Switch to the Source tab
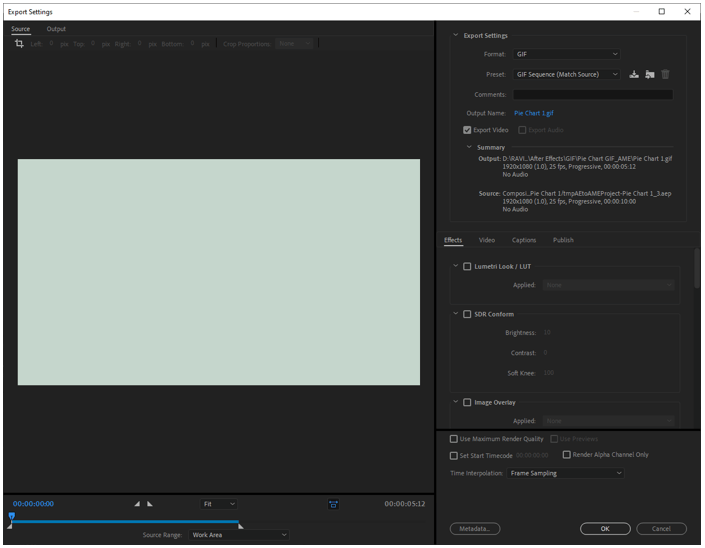Viewport: 705px width, 548px height. (x=21, y=29)
